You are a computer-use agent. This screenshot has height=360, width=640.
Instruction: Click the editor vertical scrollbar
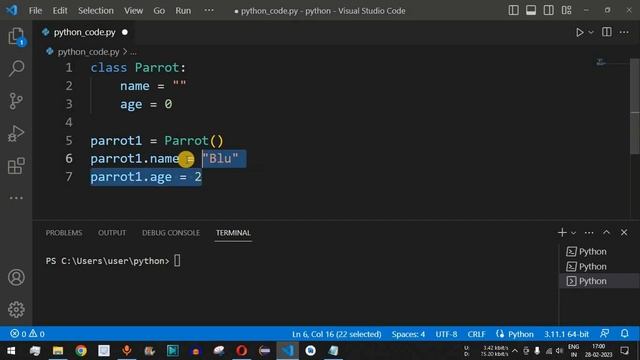tap(635, 106)
